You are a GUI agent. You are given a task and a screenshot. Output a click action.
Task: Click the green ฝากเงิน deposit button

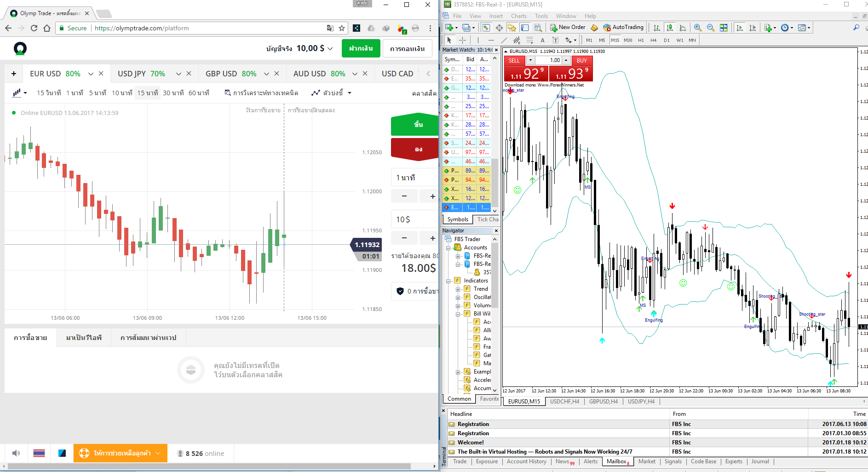pyautogui.click(x=361, y=48)
